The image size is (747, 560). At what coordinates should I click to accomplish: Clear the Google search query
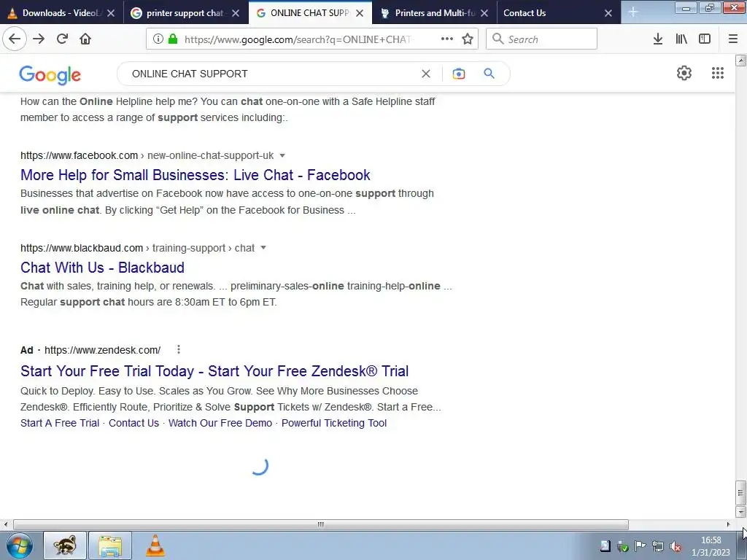coord(426,74)
